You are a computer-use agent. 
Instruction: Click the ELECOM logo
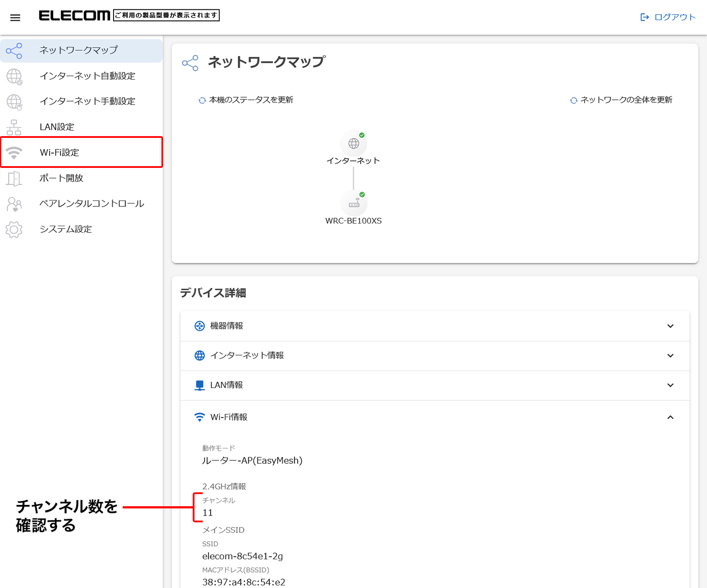[74, 16]
